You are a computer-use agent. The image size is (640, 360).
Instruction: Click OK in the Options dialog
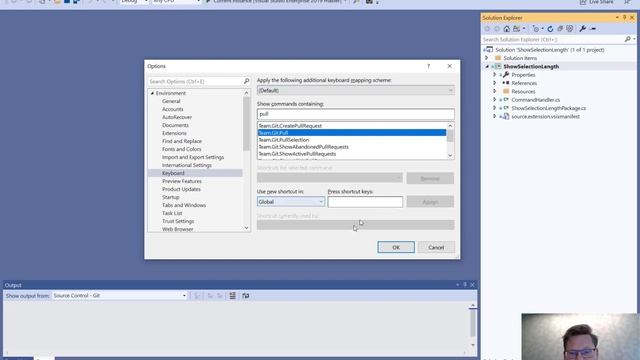(396, 247)
